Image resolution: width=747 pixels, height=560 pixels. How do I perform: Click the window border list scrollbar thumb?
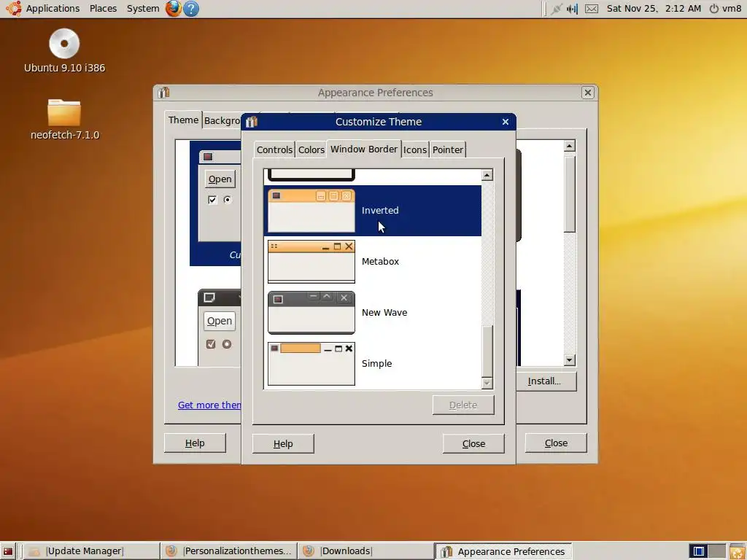coord(487,351)
